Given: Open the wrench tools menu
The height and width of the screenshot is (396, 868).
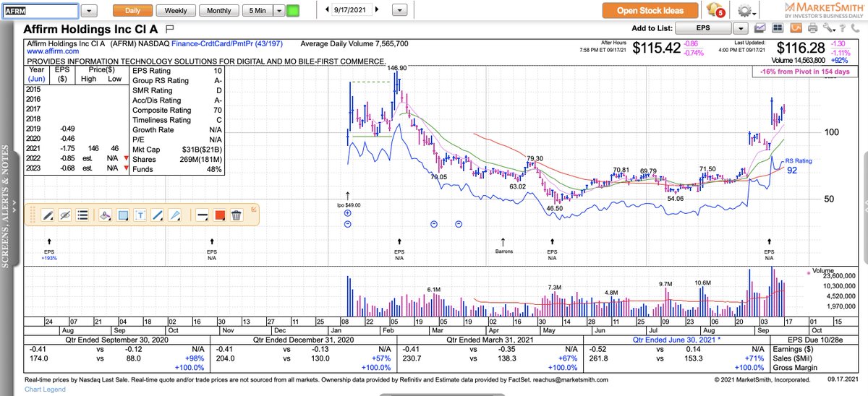Looking at the screenshot, I should [828, 28].
